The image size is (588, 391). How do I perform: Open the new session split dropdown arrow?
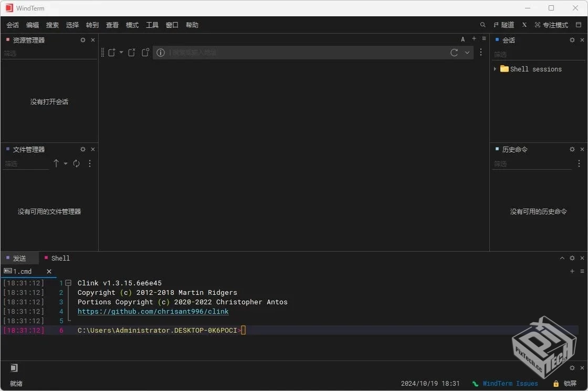click(121, 53)
